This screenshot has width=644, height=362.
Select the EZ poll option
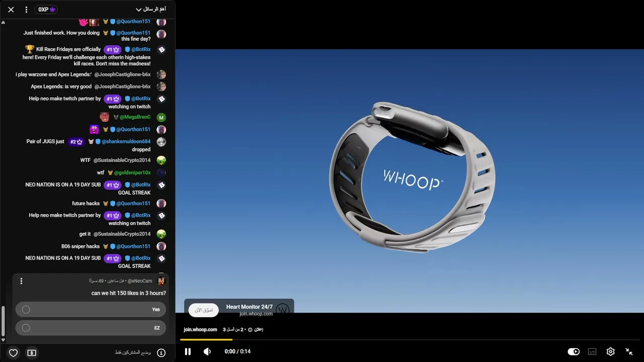(91, 328)
